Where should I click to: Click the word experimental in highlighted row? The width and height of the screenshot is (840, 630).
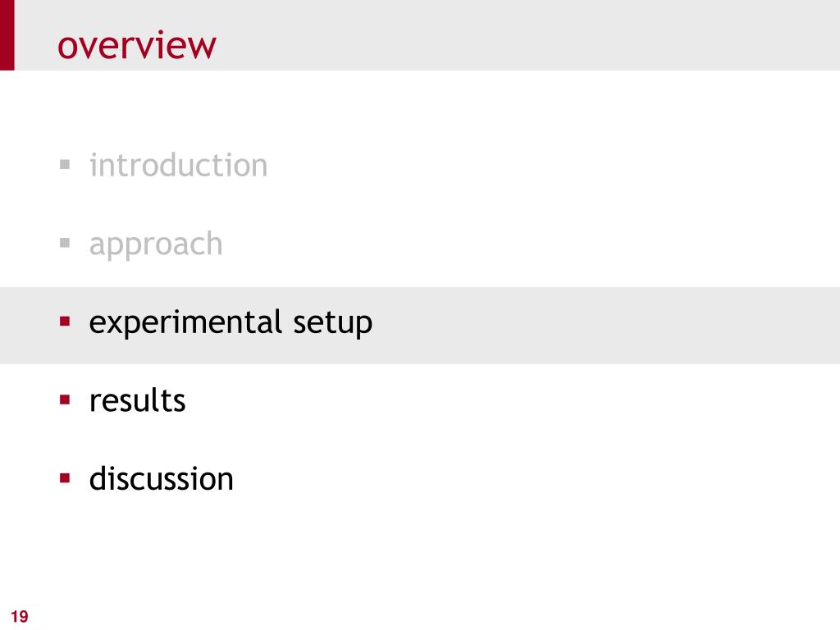pyautogui.click(x=185, y=323)
